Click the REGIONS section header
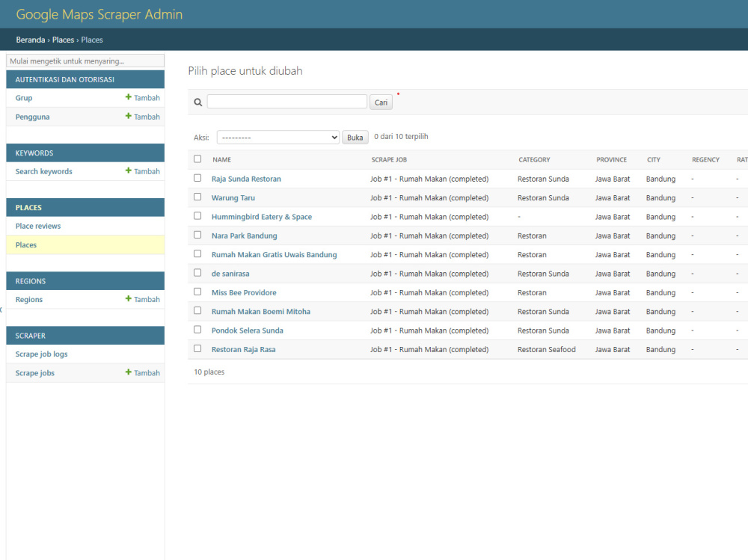The image size is (748, 560). coord(31,281)
